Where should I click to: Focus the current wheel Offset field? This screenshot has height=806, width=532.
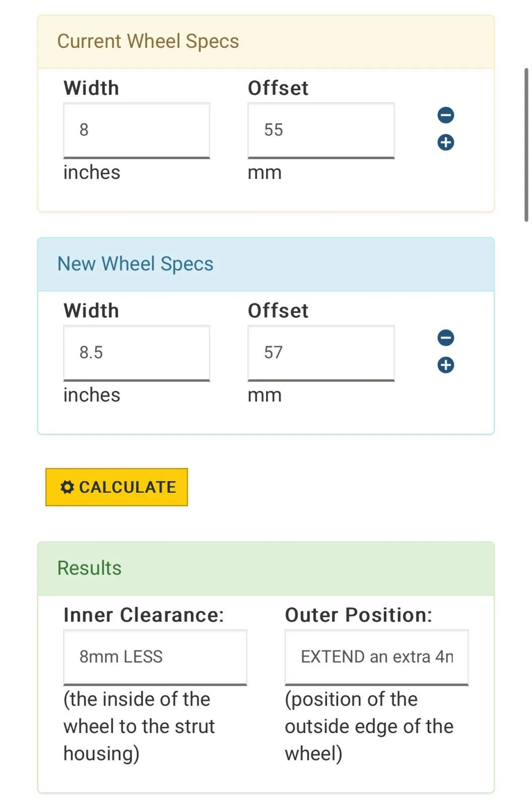321,130
